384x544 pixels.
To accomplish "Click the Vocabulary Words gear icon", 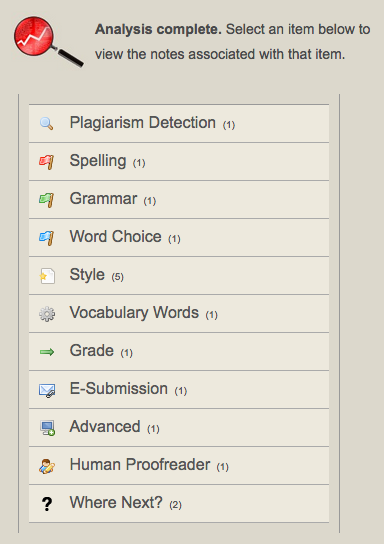I will pyautogui.click(x=47, y=314).
